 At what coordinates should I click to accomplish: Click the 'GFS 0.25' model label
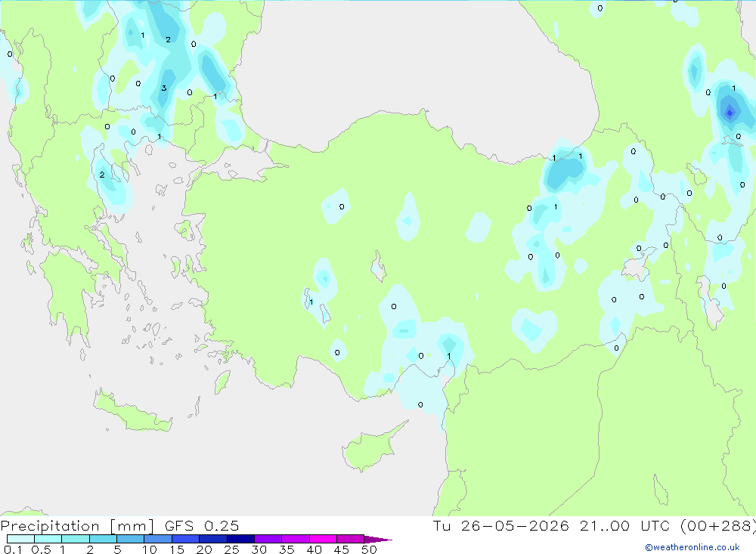coord(202,526)
